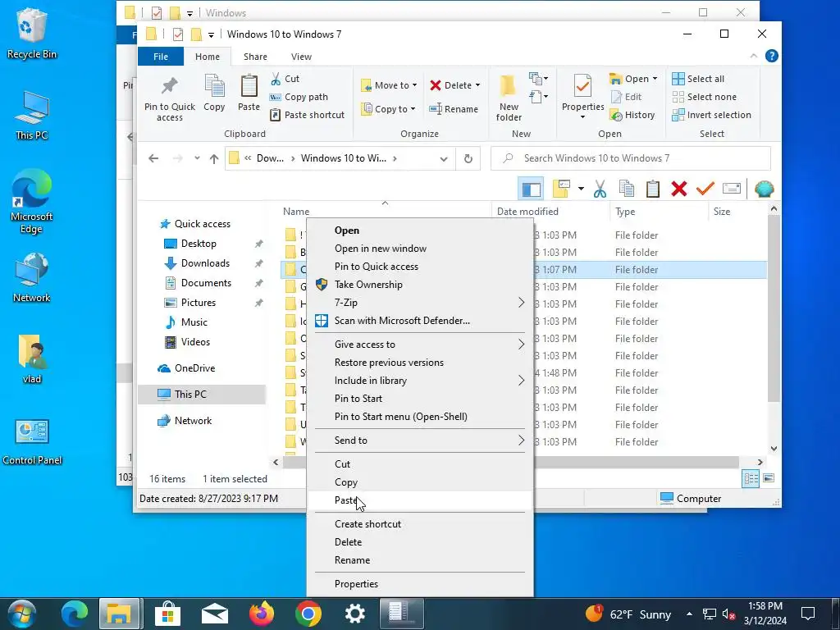Click the Back navigation arrow
Viewport: 840px width, 630px height.
click(x=153, y=158)
